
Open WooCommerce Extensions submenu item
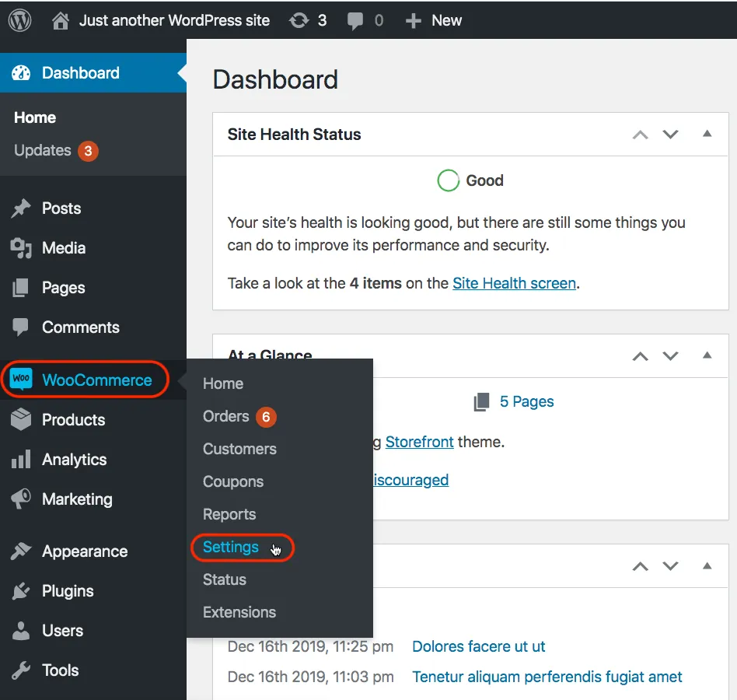point(239,612)
